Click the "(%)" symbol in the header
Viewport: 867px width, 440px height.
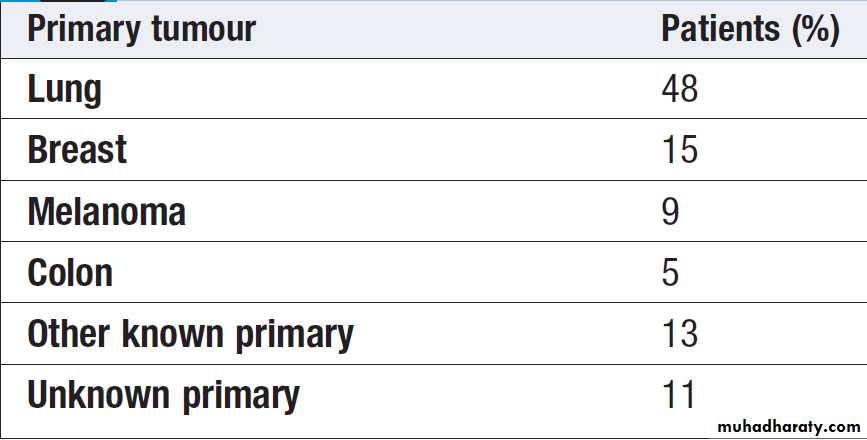(814, 30)
